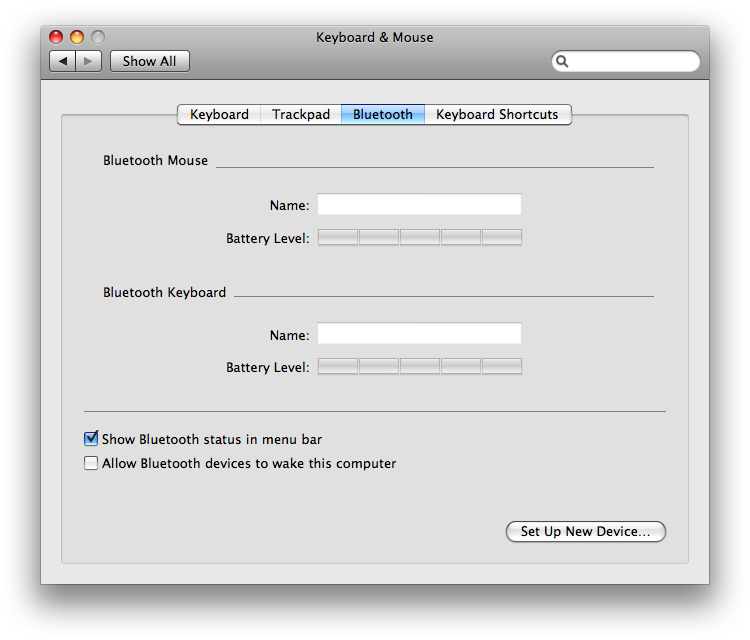
Task: Uncheck Show Bluetooth status in menu bar
Action: (x=91, y=439)
